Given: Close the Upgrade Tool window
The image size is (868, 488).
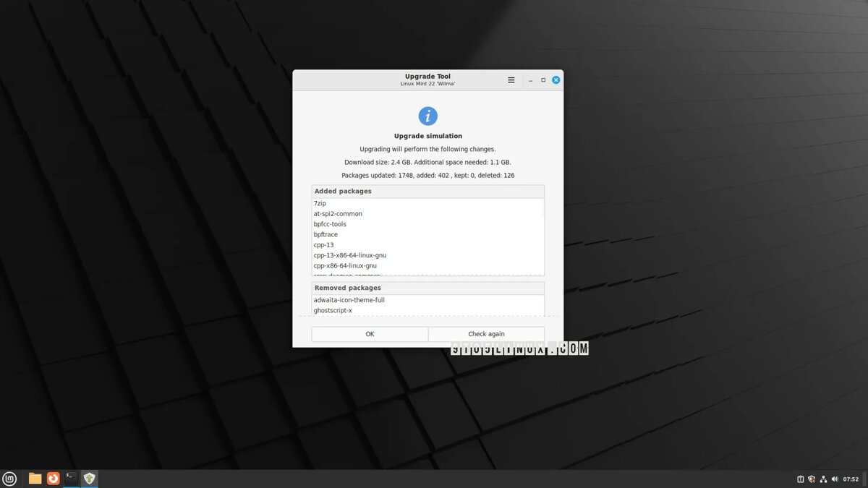Looking at the screenshot, I should (556, 80).
